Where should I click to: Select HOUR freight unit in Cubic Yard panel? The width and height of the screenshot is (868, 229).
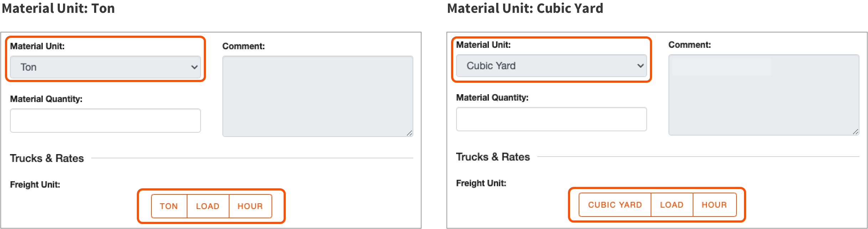coord(714,205)
